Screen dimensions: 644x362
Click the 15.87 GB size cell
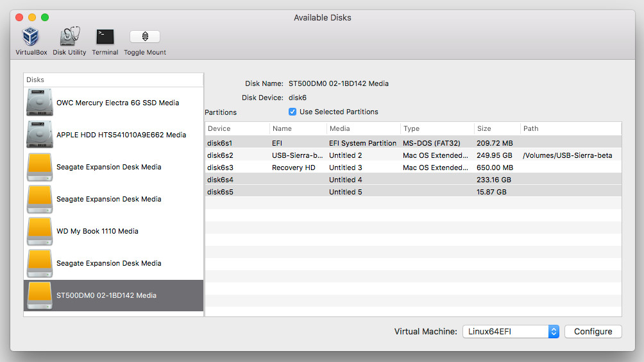491,192
